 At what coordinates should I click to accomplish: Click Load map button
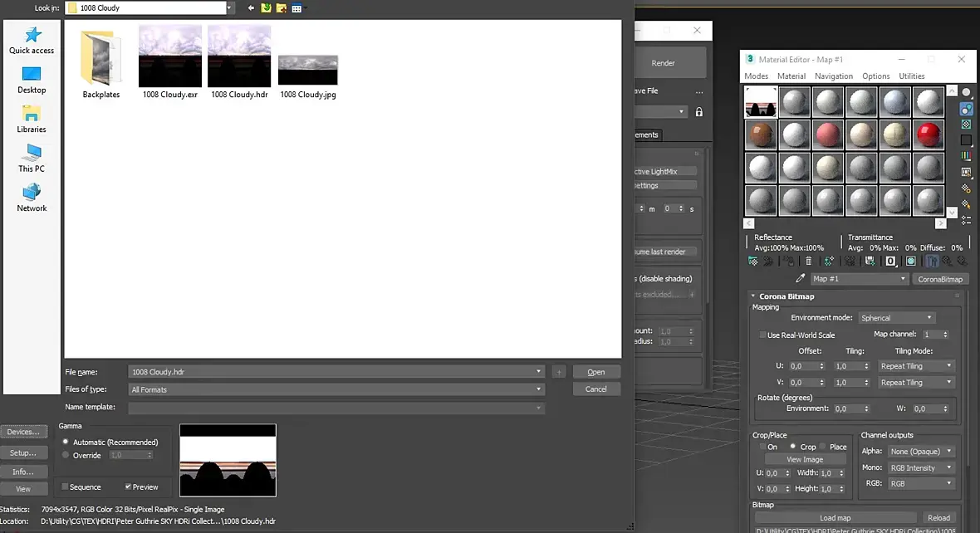835,517
